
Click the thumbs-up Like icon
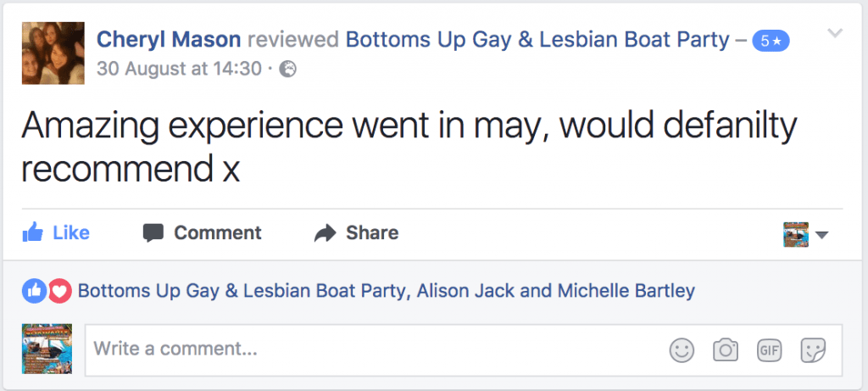pos(33,232)
